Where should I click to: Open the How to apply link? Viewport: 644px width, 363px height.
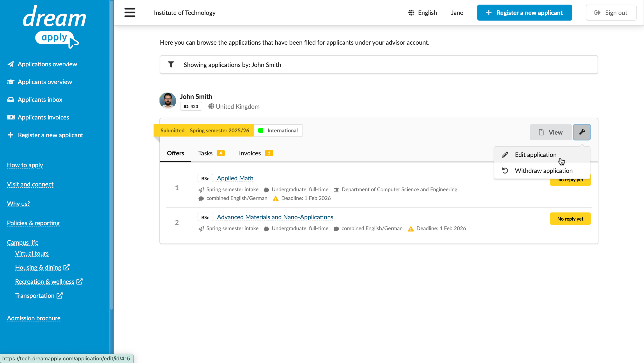pyautogui.click(x=25, y=165)
